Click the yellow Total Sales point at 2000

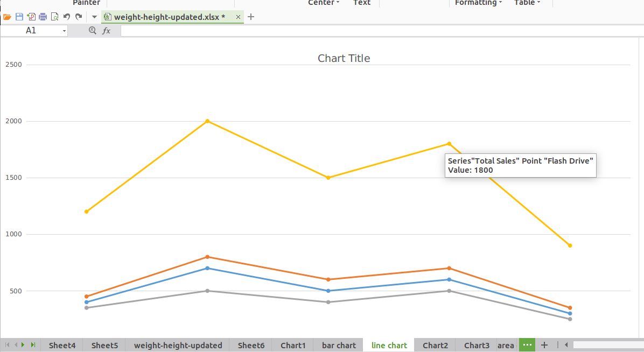click(x=207, y=121)
